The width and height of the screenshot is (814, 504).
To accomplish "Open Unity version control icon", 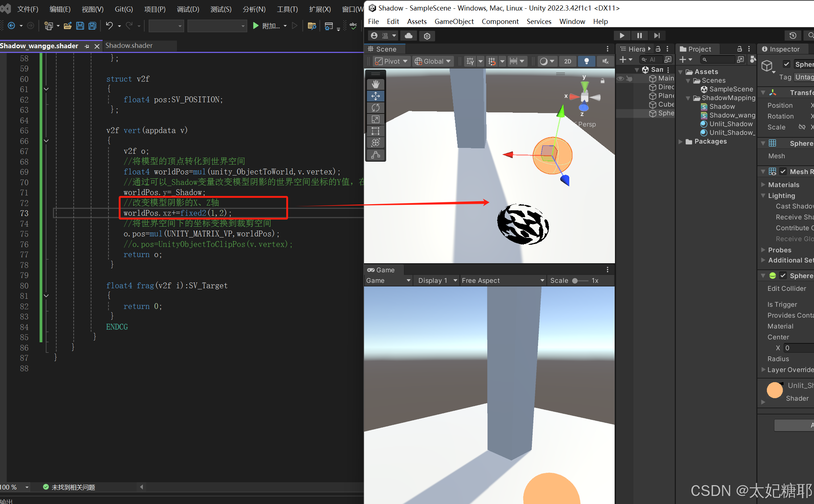I will 427,36.
